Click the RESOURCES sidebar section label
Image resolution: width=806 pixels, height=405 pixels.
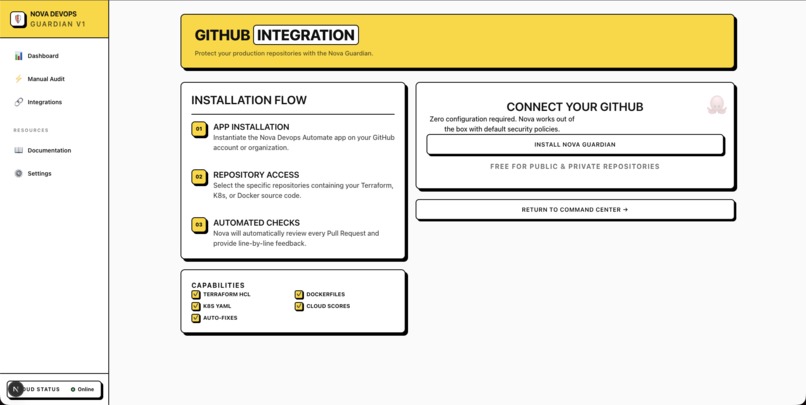[31, 131]
